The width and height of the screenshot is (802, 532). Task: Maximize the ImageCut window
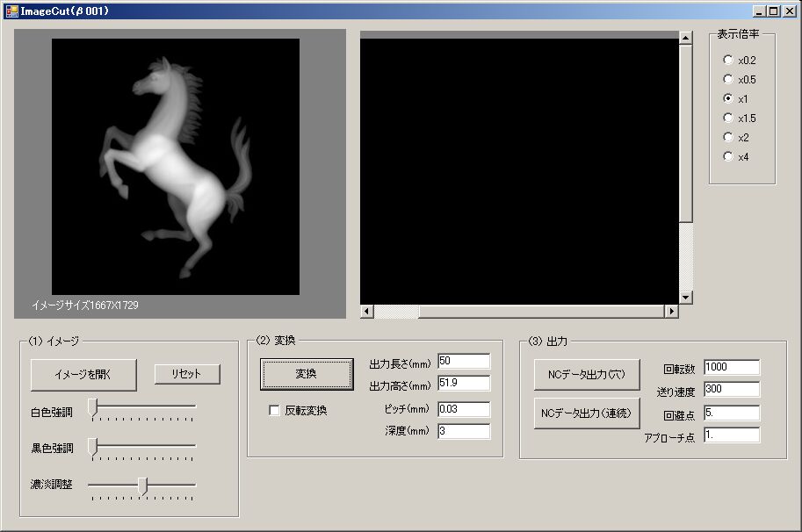pos(773,11)
